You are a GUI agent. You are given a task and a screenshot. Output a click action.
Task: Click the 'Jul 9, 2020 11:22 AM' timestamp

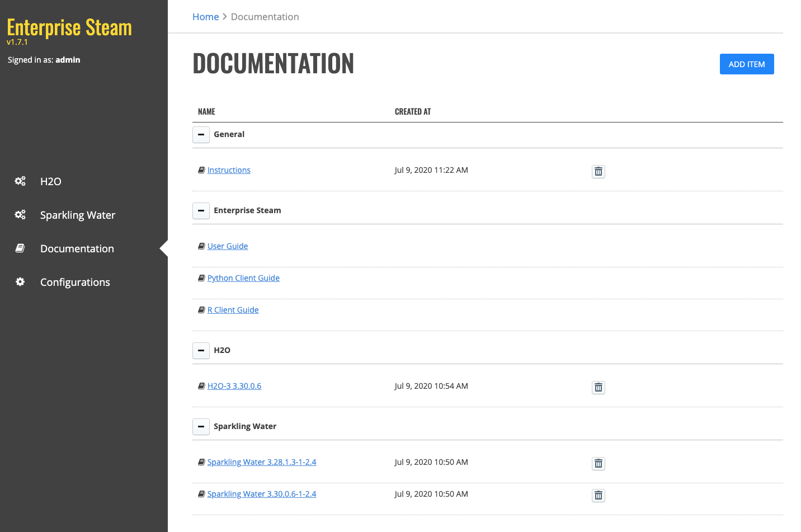pyautogui.click(x=431, y=170)
